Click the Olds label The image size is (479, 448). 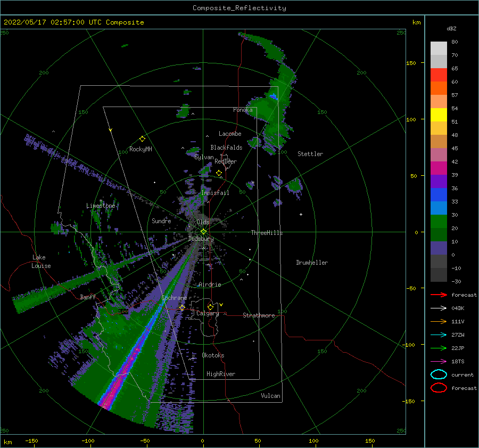point(203,222)
